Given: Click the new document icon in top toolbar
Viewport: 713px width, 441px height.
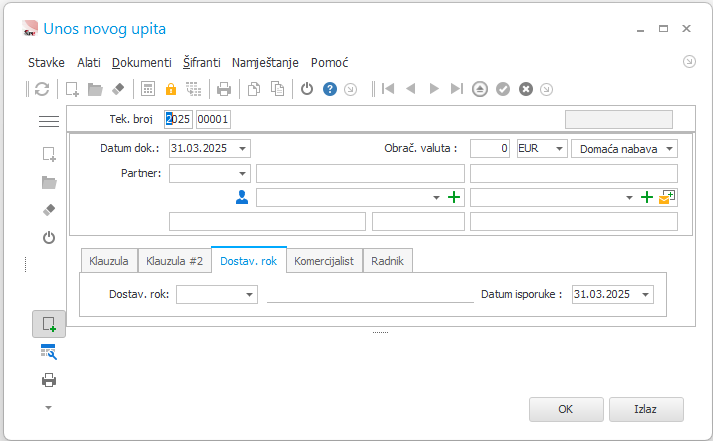Looking at the screenshot, I should [x=72, y=89].
